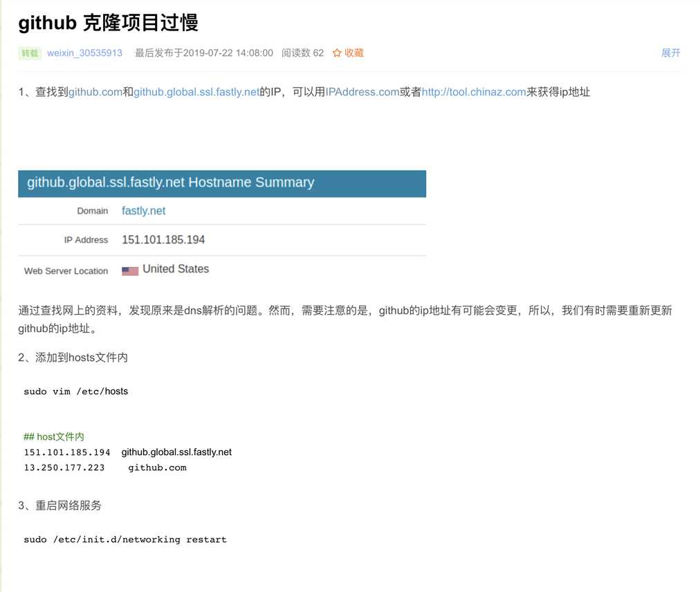Image resolution: width=700 pixels, height=592 pixels.
Task: Click the 阅读数 62 read count
Action: pos(302,53)
